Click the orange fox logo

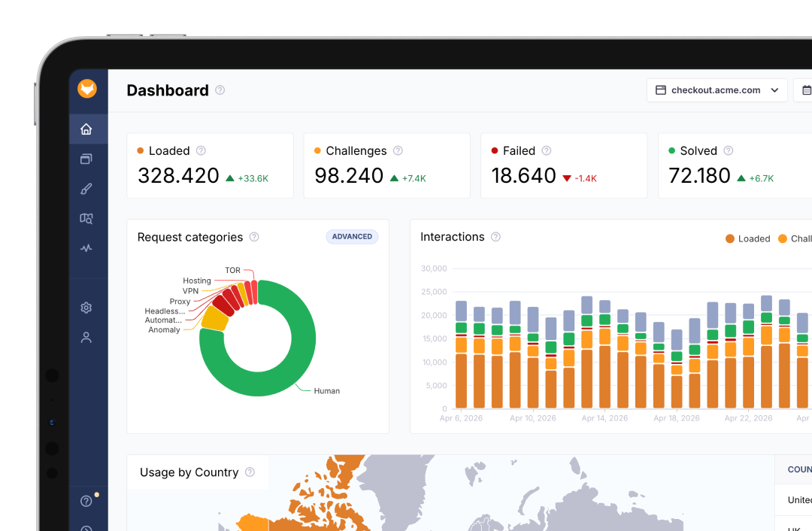click(87, 89)
